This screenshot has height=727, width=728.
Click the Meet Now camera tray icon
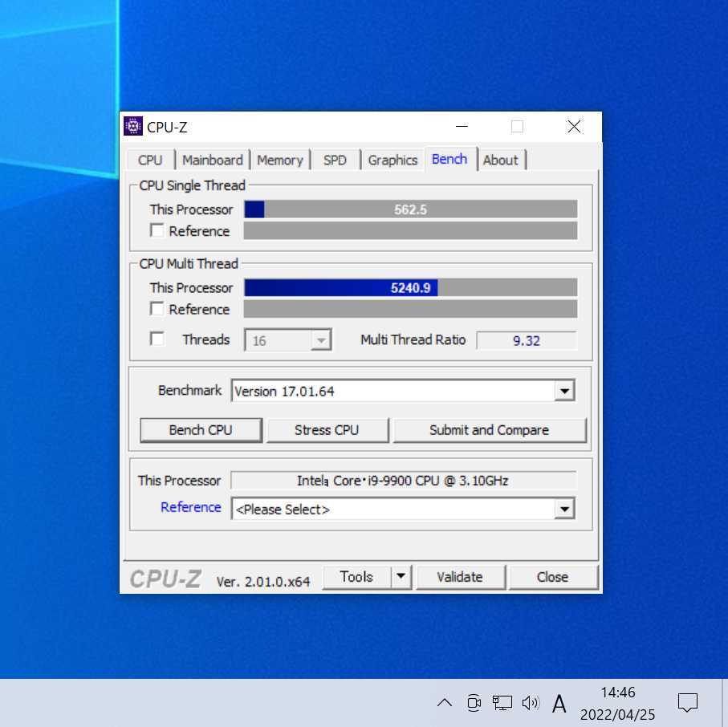click(474, 702)
